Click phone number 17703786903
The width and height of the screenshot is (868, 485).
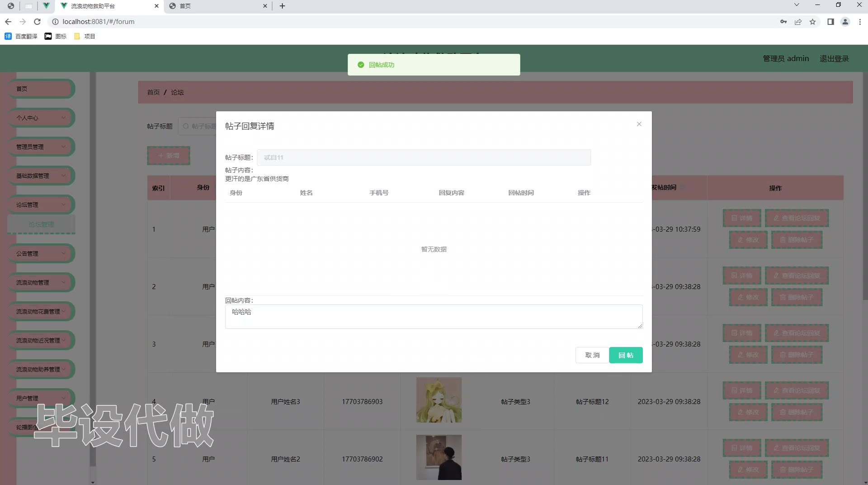click(x=362, y=402)
